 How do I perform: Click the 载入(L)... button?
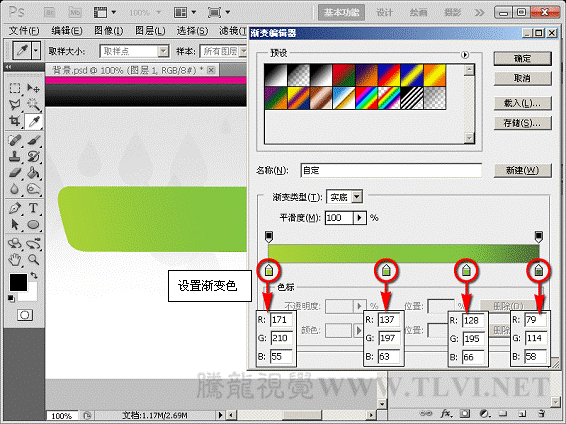point(522,103)
